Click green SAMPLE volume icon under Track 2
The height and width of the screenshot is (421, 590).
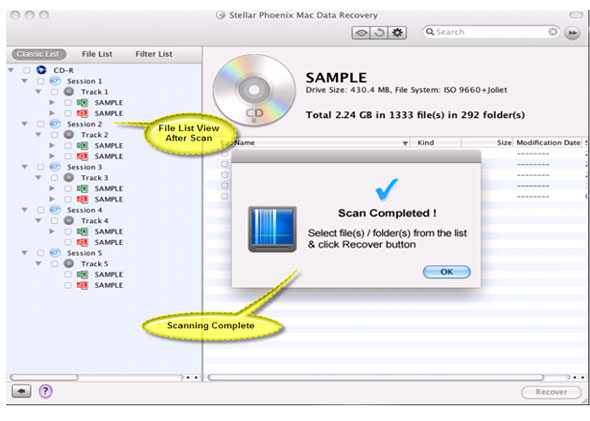click(x=82, y=145)
